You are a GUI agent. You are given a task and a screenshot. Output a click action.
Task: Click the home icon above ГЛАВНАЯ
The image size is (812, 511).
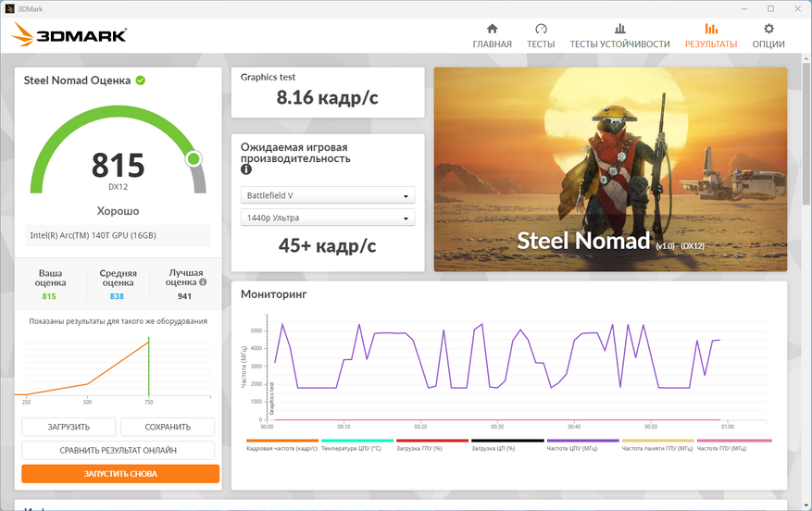pos(492,29)
